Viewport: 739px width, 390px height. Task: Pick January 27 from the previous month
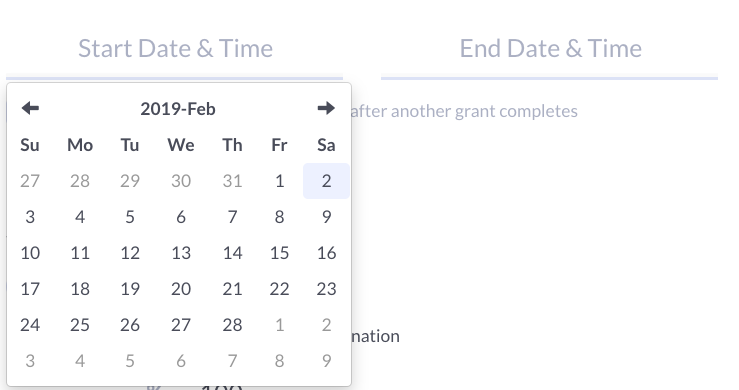click(30, 181)
